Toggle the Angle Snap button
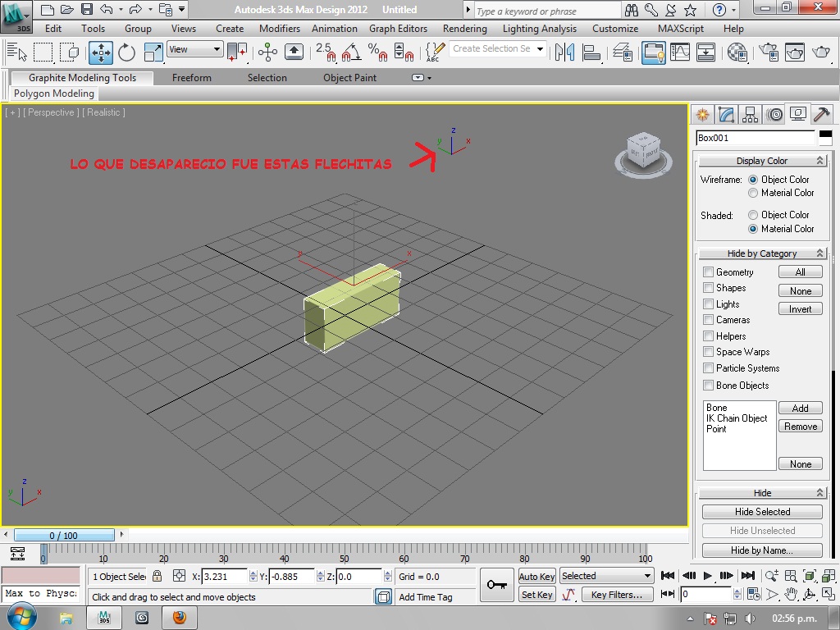This screenshot has width=840, height=630. (351, 52)
